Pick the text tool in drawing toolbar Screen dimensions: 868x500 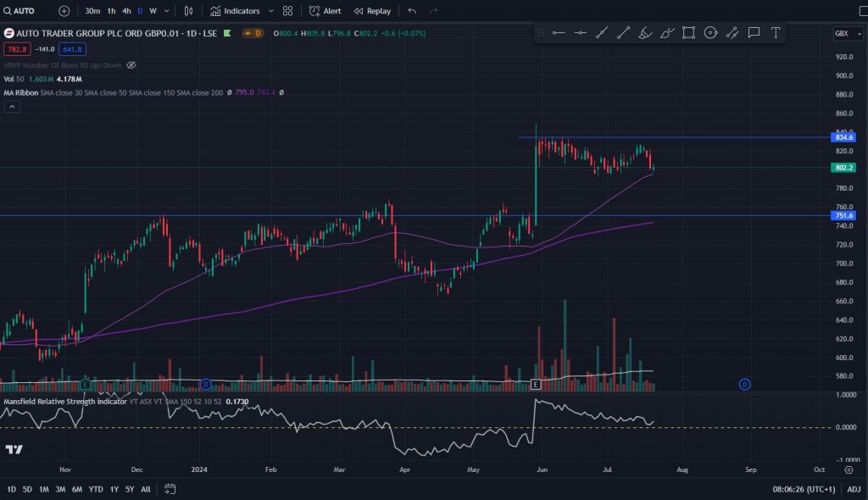775,33
